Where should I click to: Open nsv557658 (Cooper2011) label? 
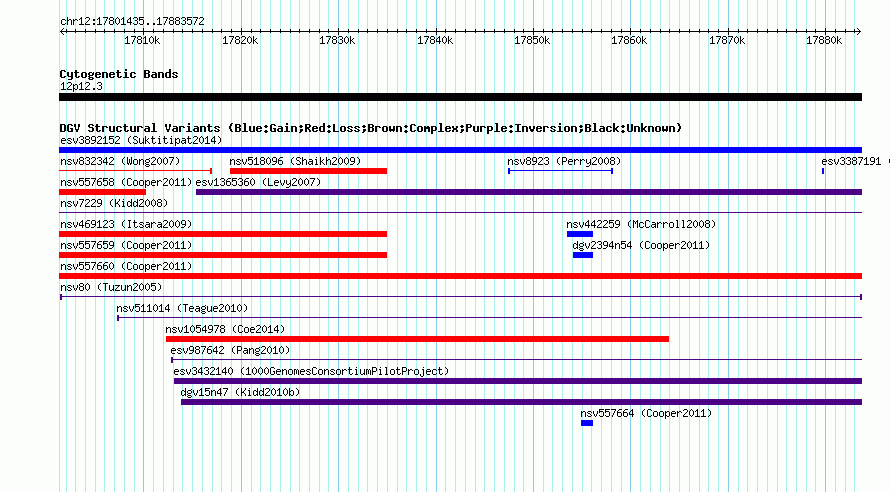tap(126, 182)
